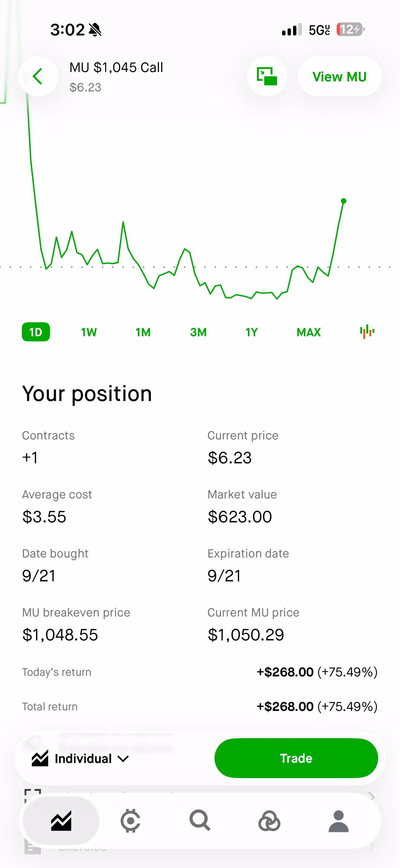Screen dimensions: 400x868
Task: Switch to candlestick chart view
Action: pyautogui.click(x=367, y=332)
